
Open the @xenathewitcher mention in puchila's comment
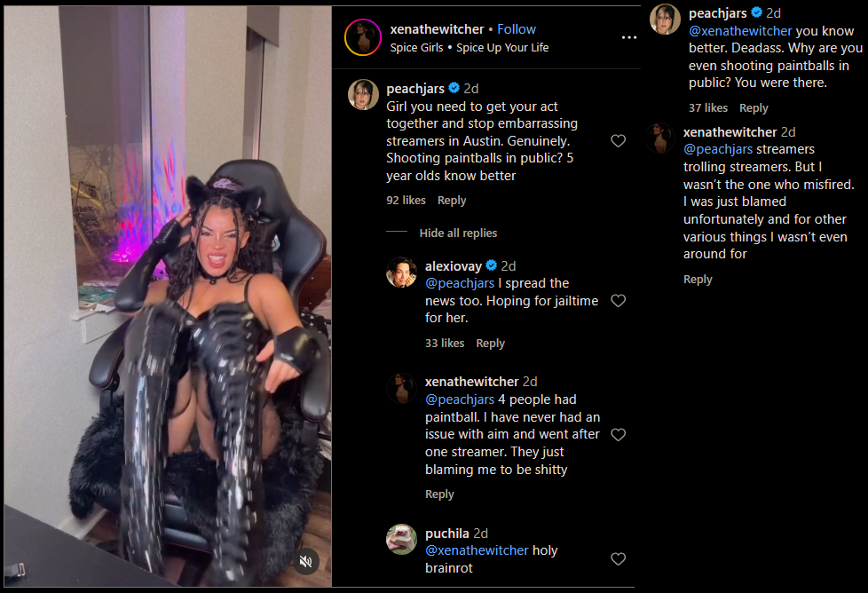click(x=477, y=550)
